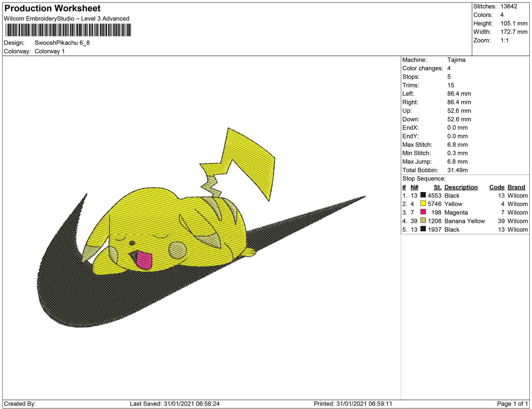Screen dimensions: 532x409
Task: Select the Machine value 'Tajima'
Action: point(456,60)
